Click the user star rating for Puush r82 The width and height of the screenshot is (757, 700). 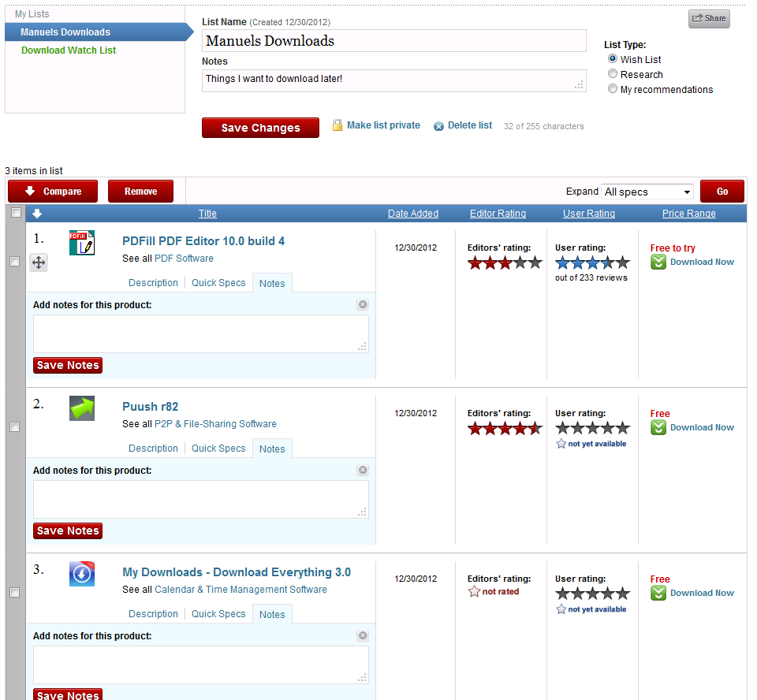[x=592, y=428]
